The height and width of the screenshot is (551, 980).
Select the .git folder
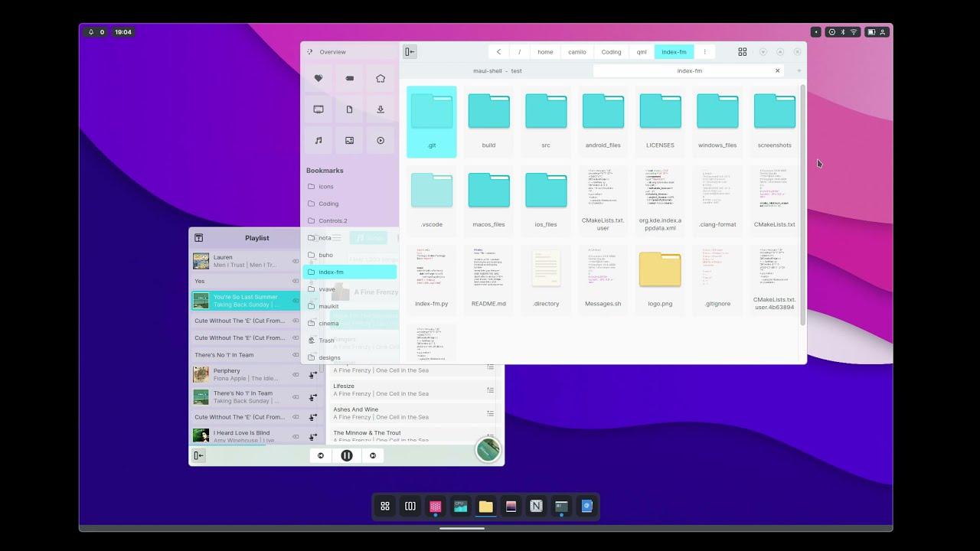point(432,122)
